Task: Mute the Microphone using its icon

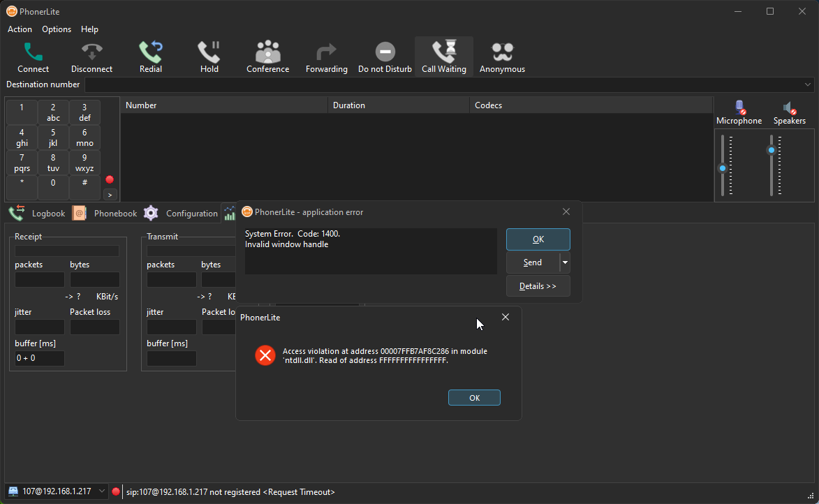Action: point(739,108)
